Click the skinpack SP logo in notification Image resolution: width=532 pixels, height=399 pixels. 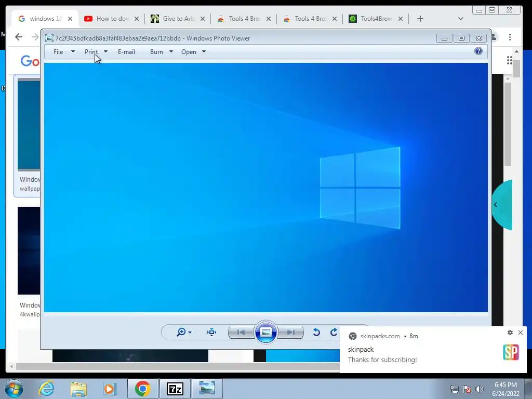[x=511, y=352]
